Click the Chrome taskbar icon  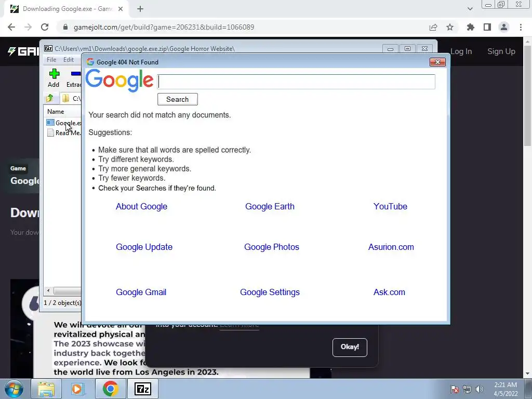pos(110,389)
